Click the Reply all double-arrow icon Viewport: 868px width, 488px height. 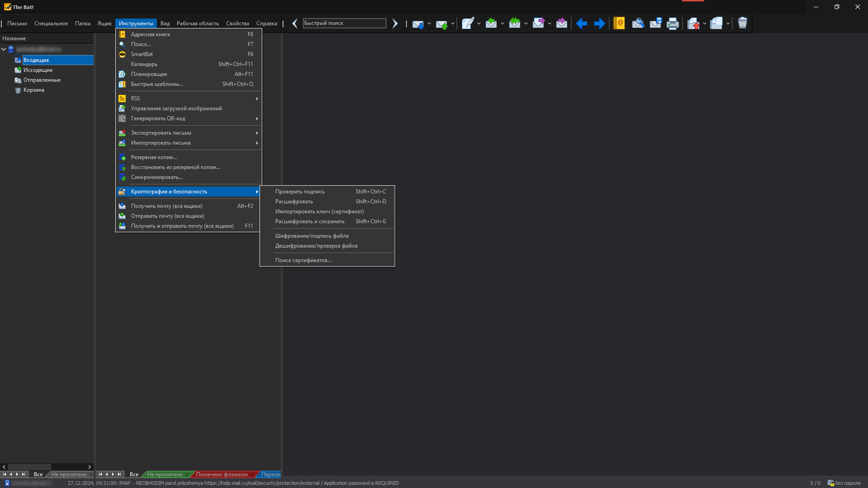pos(514,23)
